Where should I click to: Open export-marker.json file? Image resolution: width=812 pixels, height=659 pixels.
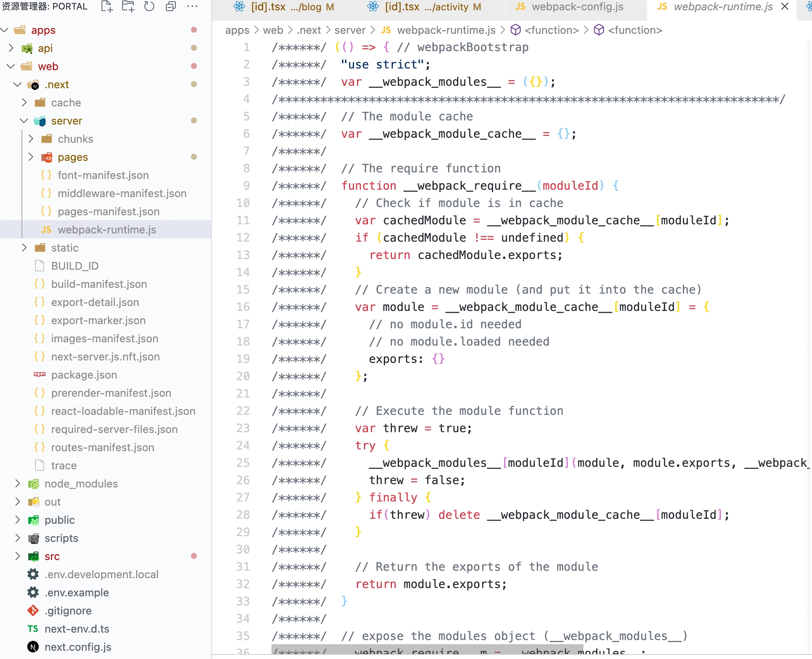106,320
